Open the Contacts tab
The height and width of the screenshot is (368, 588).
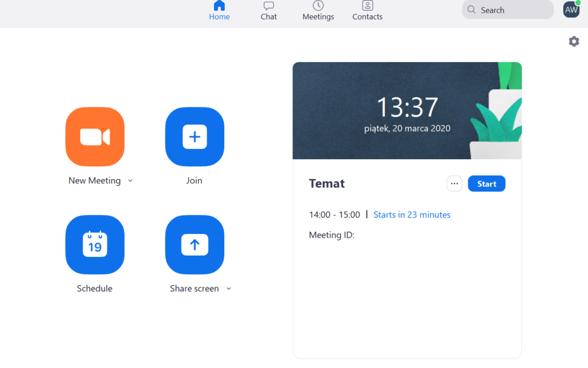click(x=367, y=10)
